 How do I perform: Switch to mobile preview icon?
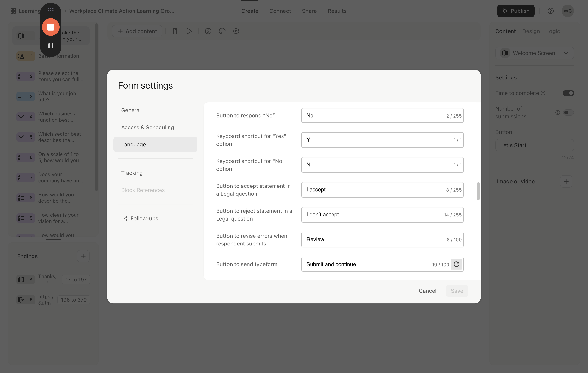point(175,31)
